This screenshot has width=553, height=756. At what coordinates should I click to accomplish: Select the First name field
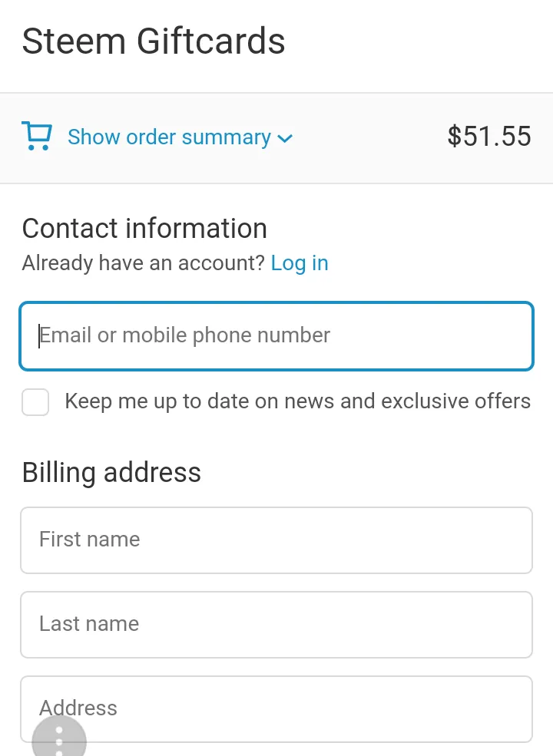point(276,540)
